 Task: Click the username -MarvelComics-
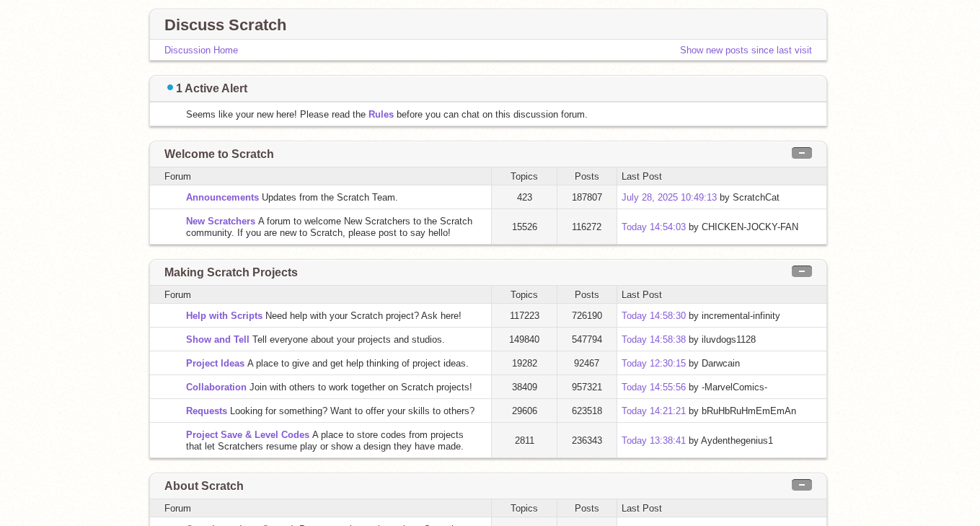(734, 387)
